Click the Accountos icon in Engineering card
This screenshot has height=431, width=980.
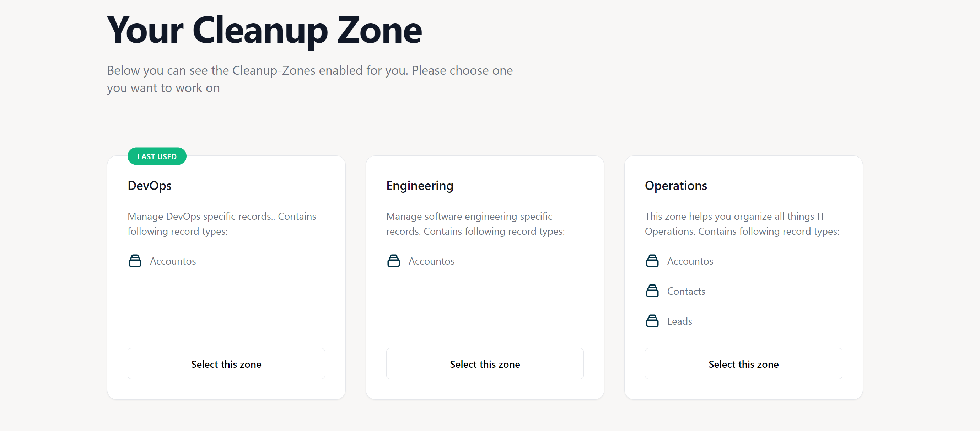click(393, 261)
